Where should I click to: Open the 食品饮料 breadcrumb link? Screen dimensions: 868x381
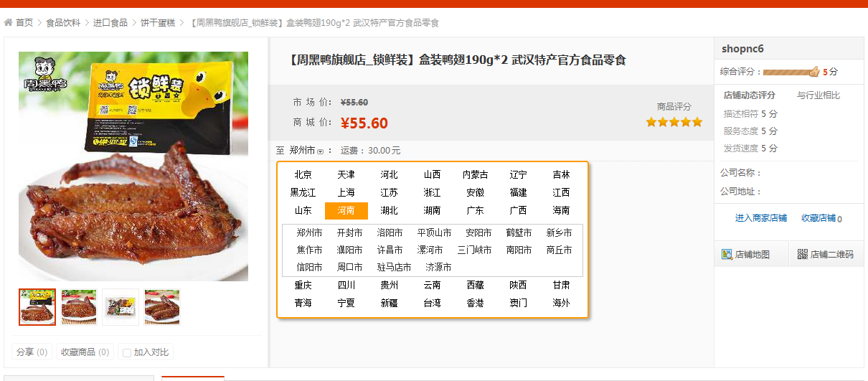tap(63, 23)
